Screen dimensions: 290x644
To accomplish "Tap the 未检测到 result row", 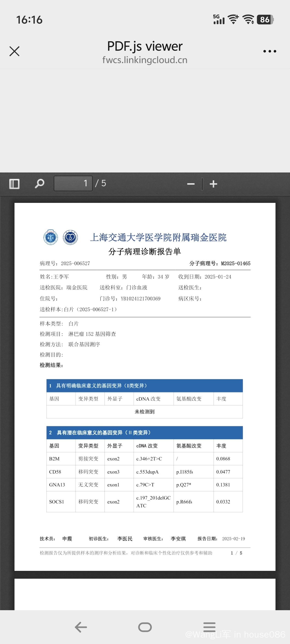I will 144,411.
